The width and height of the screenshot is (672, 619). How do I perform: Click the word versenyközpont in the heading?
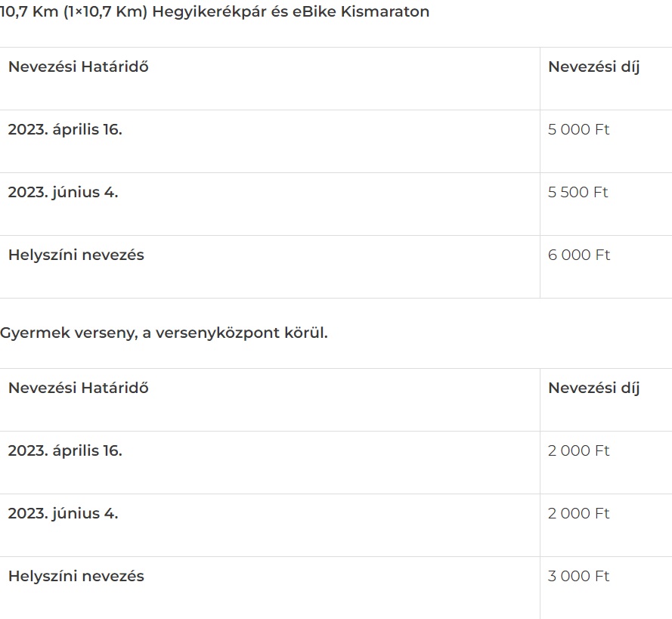point(217,333)
